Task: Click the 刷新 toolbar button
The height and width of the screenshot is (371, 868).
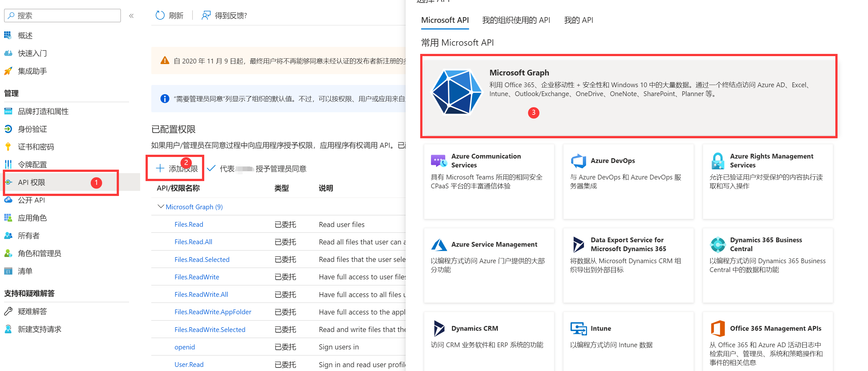Action: (x=169, y=15)
